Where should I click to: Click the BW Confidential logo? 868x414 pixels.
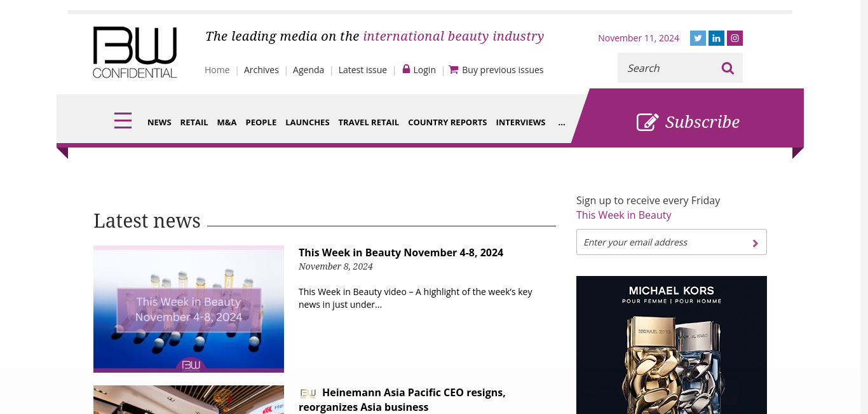click(x=135, y=53)
